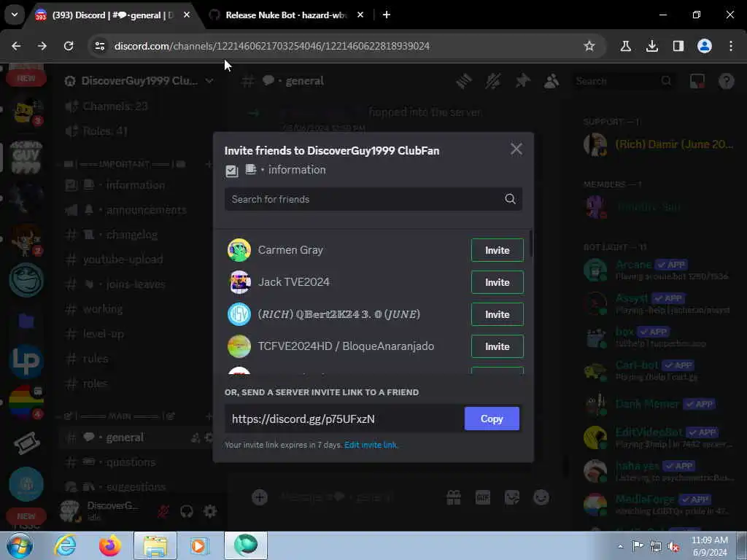
Task: Click the Discord channel search box
Action: click(x=623, y=81)
